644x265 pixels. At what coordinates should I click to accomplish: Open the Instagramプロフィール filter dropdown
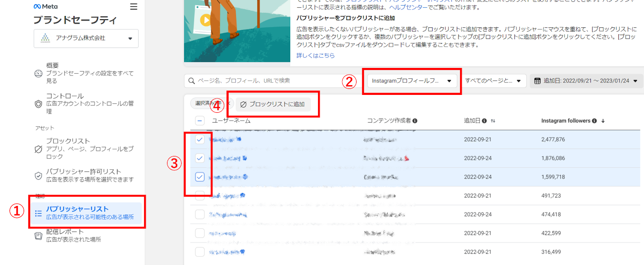[x=412, y=81]
